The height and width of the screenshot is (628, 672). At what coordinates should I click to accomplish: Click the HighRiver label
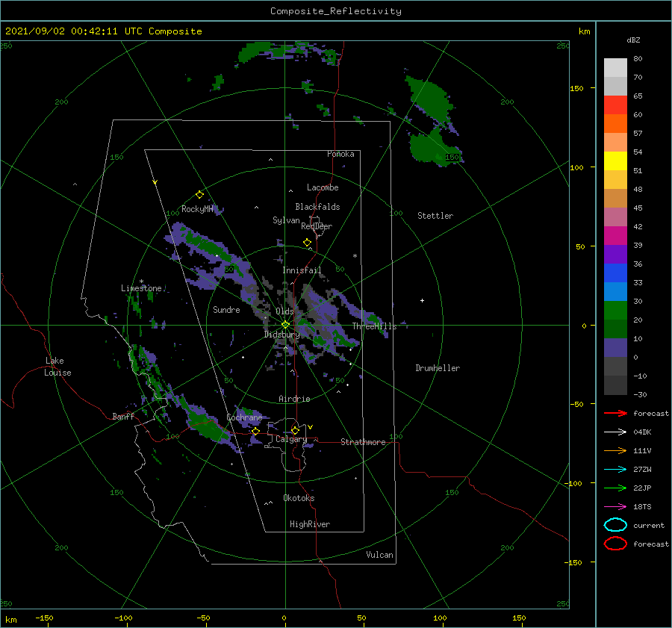(310, 524)
